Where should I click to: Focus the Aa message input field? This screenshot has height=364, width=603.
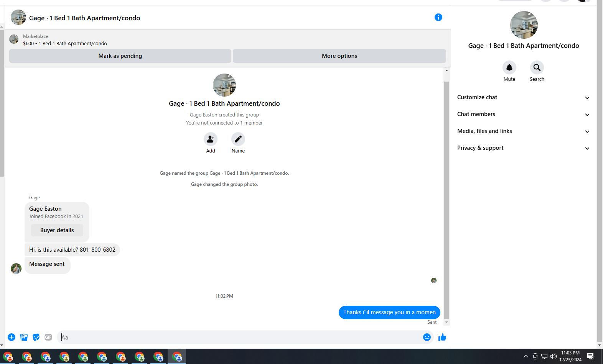[240, 337]
